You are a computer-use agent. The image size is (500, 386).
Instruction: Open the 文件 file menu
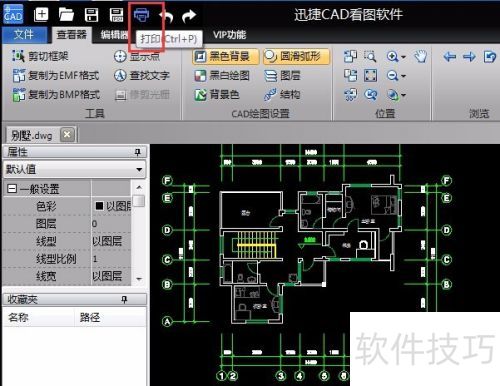(24, 35)
